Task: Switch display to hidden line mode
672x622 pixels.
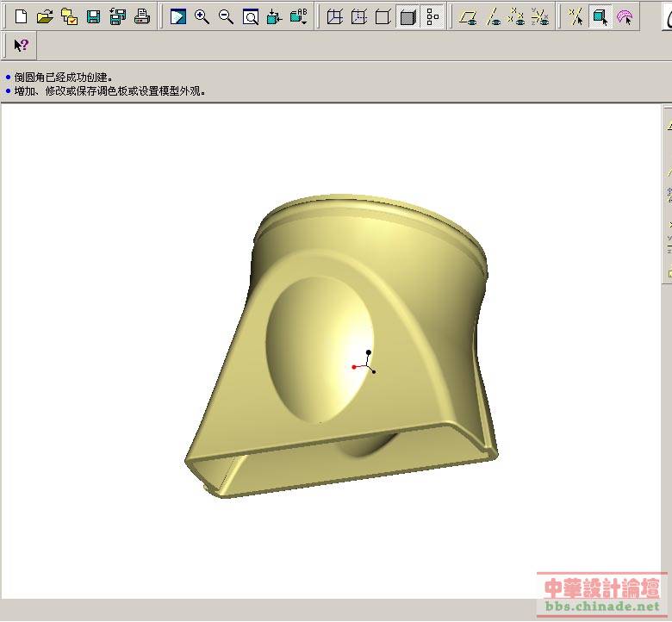Action: [x=359, y=16]
